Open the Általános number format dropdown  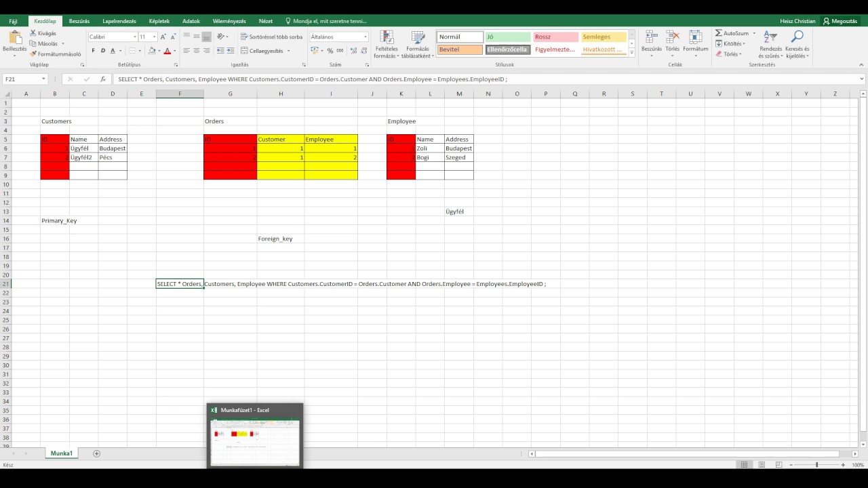(x=365, y=37)
